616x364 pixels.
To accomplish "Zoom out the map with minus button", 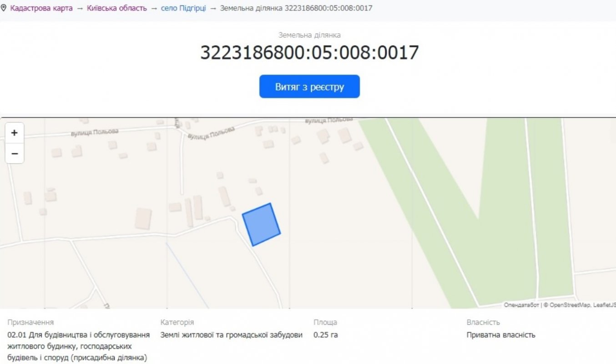I will coord(15,154).
